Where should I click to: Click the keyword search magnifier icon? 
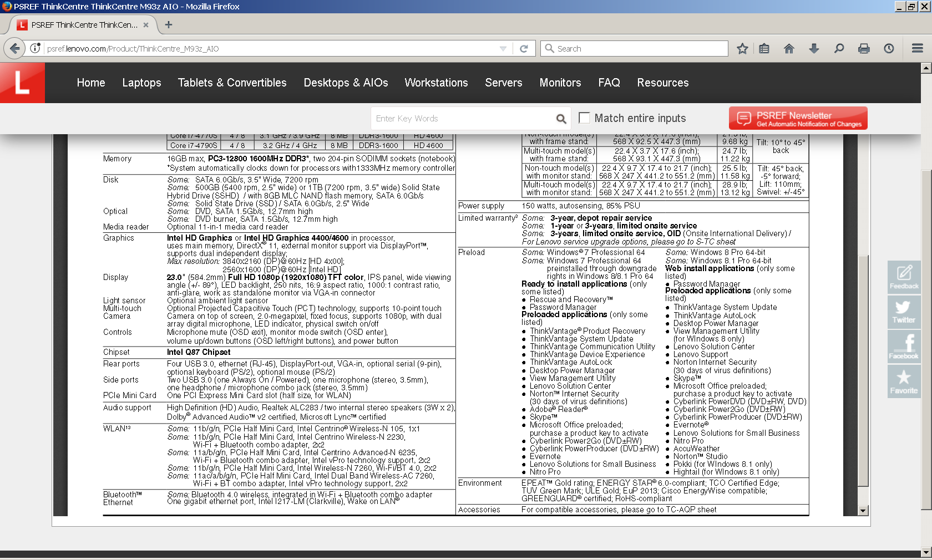tap(561, 119)
